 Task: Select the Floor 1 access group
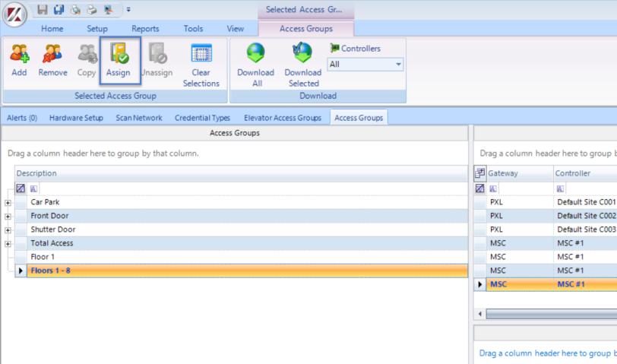(x=247, y=257)
